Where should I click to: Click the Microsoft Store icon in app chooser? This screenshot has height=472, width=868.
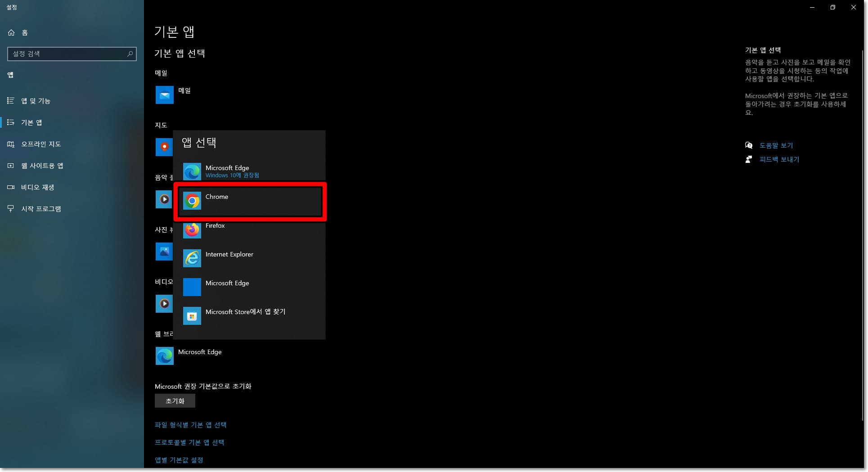(192, 316)
